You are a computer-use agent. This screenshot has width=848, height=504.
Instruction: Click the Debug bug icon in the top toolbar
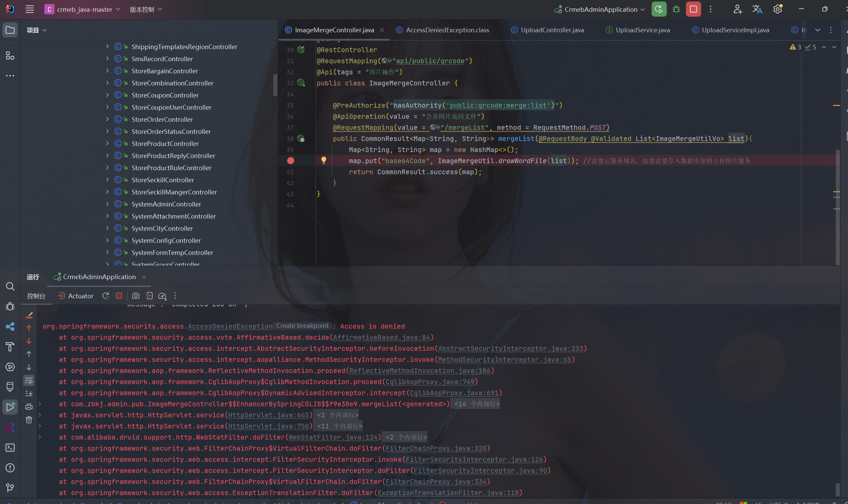(x=676, y=9)
